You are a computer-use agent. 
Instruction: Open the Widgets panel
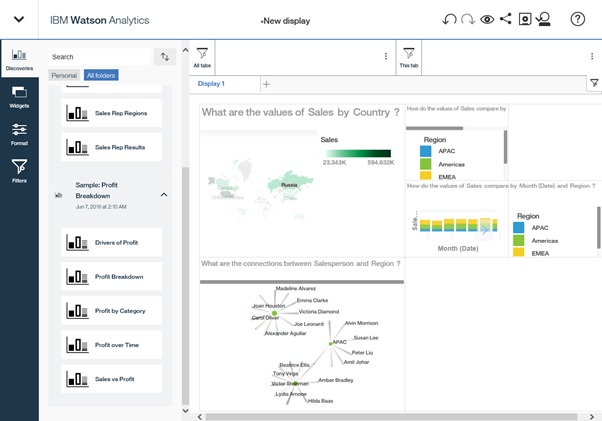(19, 96)
